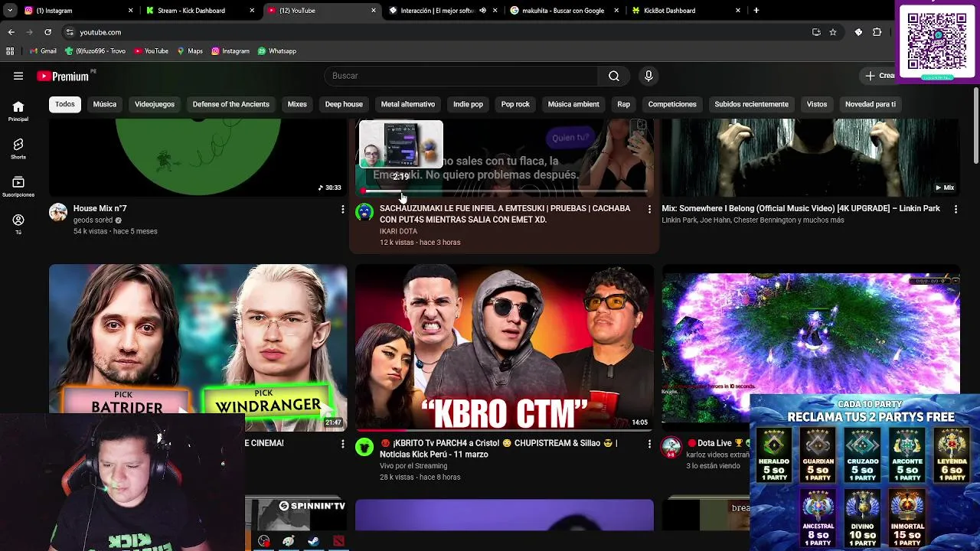Open the browser extensions puzzle icon
Image resolution: width=980 pixels, height=551 pixels.
(x=877, y=32)
